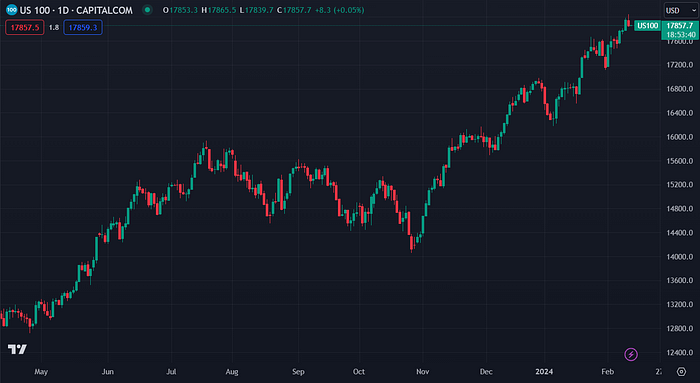Click the Sep label on time axis

point(298,372)
